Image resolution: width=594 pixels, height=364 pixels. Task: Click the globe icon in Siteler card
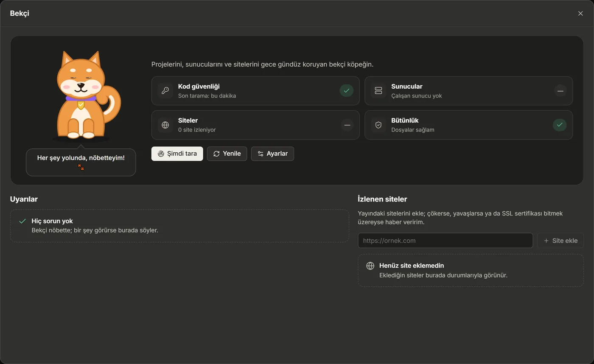[x=165, y=125]
